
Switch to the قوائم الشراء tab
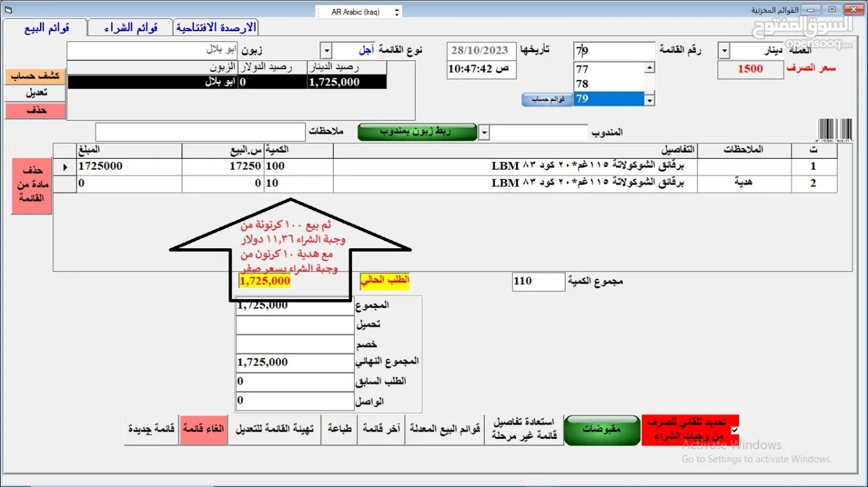coord(131,27)
